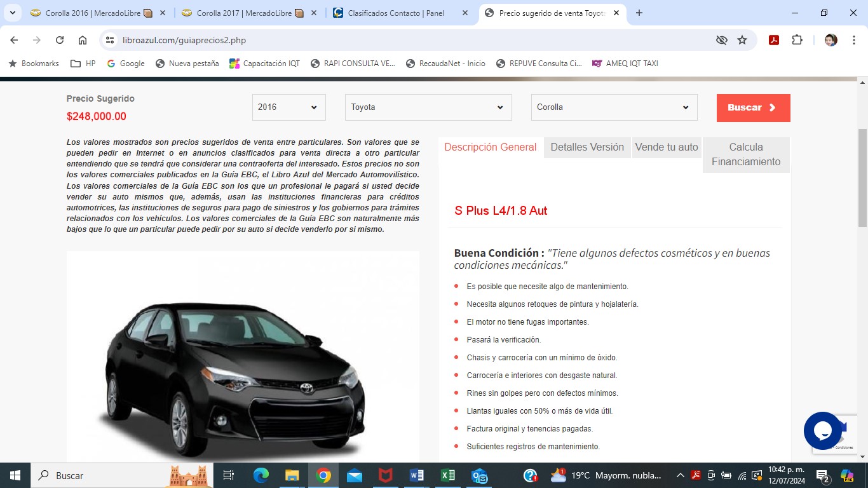The image size is (868, 488).
Task: Open the Chrome extensions puzzle icon
Action: pos(797,40)
